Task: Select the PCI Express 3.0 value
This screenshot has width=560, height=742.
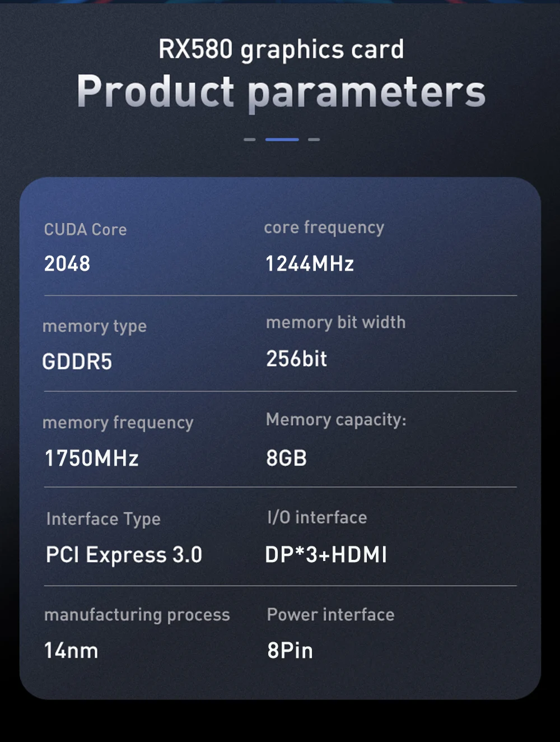Action: [x=124, y=555]
